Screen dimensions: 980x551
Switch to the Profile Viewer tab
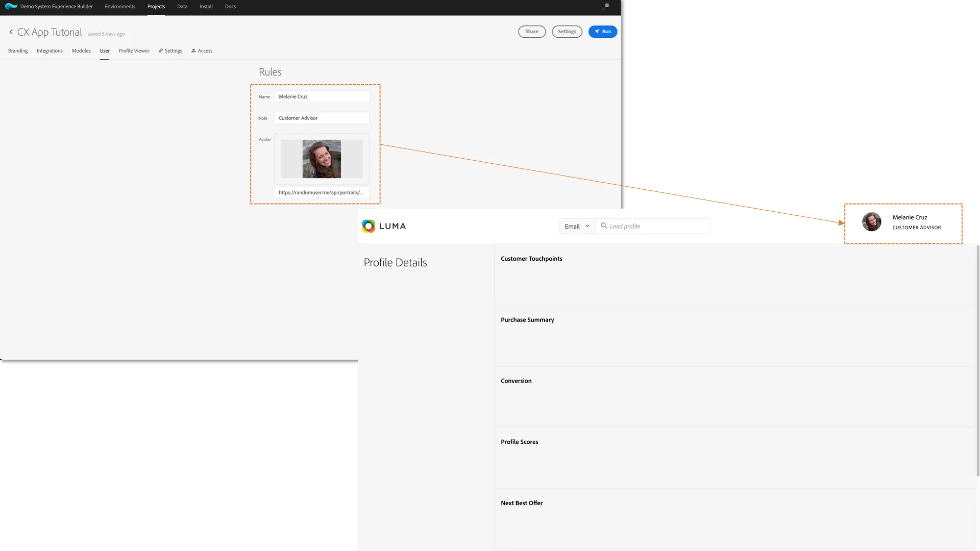click(x=134, y=51)
